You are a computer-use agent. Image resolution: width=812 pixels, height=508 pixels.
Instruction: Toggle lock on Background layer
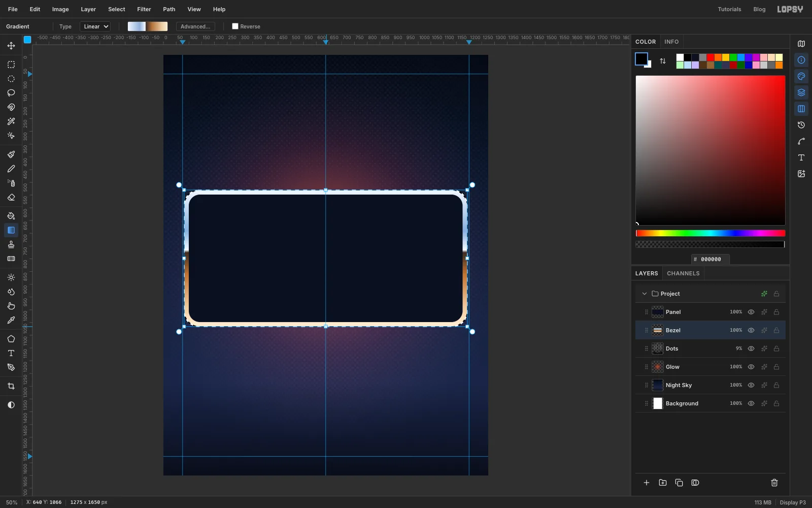(776, 403)
